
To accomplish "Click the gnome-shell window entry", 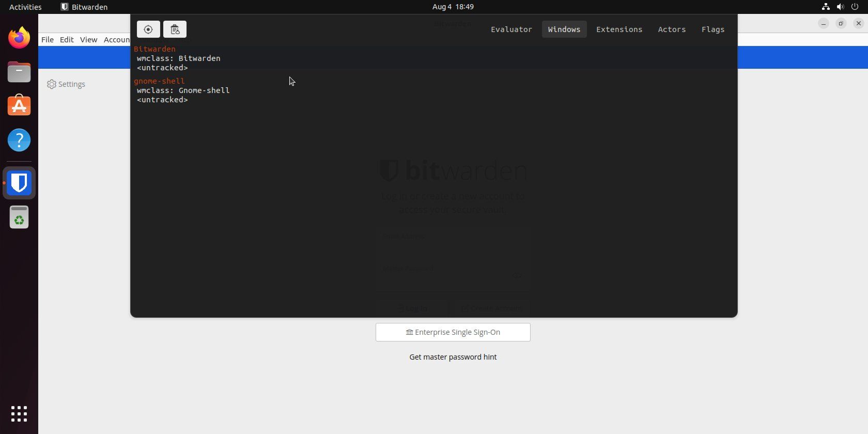I will click(159, 81).
